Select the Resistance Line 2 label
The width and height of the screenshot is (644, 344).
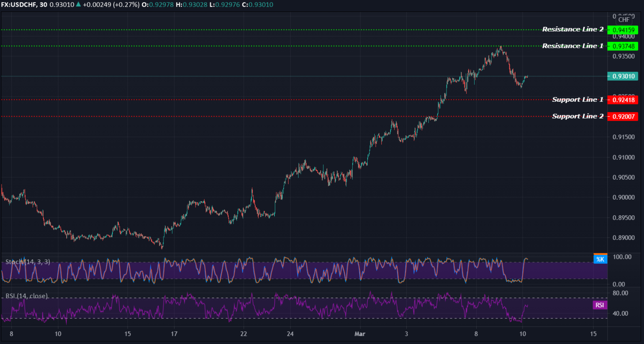pos(573,29)
